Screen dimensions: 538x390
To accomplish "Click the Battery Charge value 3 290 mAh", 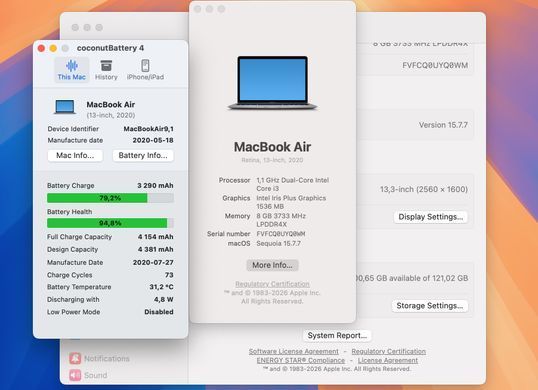I will 155,186.
